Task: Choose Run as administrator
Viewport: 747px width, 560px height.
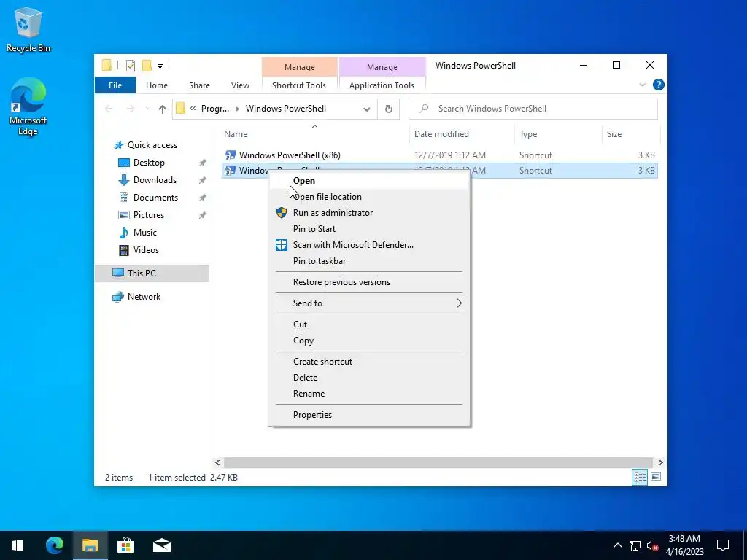Action: click(369, 213)
